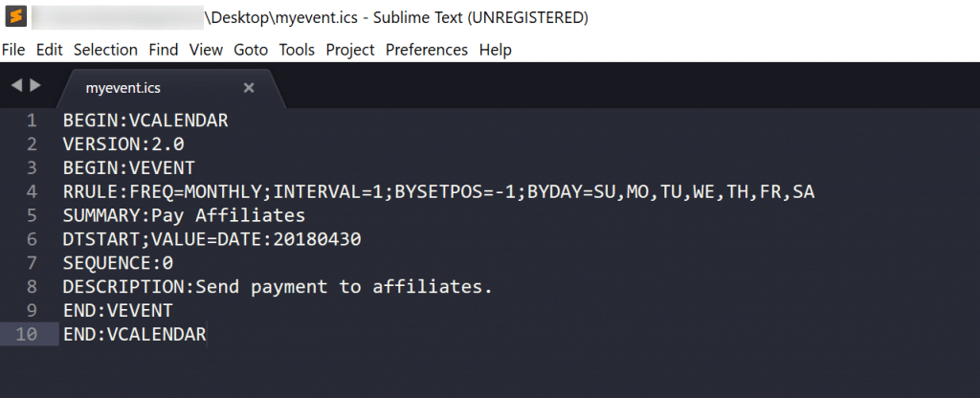Image resolution: width=980 pixels, height=398 pixels.
Task: Click line number 10 in the gutter
Action: coord(28,334)
